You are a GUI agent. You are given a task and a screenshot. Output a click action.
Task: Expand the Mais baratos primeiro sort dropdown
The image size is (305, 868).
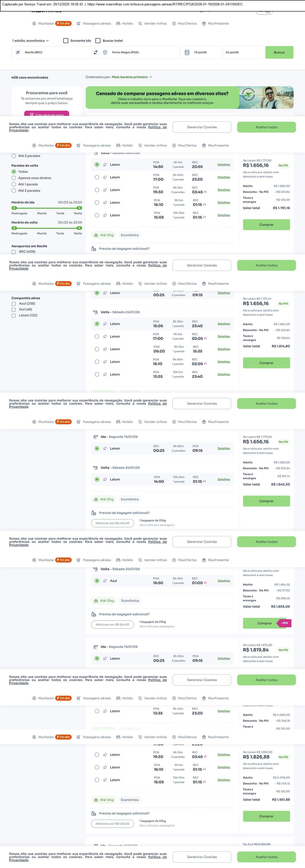click(x=132, y=77)
